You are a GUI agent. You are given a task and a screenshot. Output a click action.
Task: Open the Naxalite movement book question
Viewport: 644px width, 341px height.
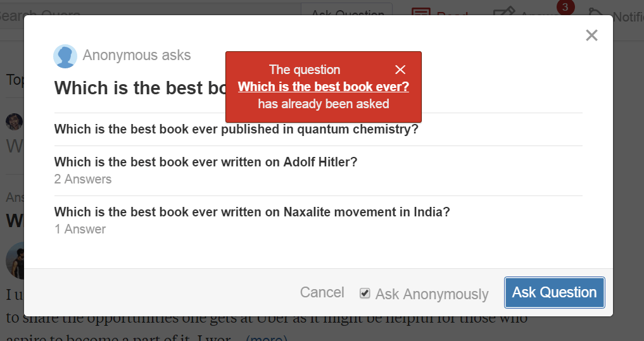(252, 212)
